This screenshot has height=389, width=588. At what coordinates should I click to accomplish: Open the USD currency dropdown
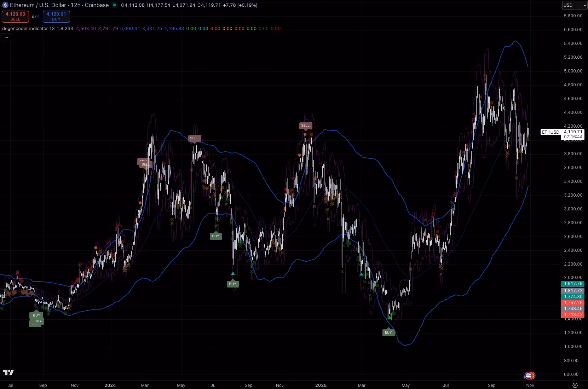tap(574, 5)
